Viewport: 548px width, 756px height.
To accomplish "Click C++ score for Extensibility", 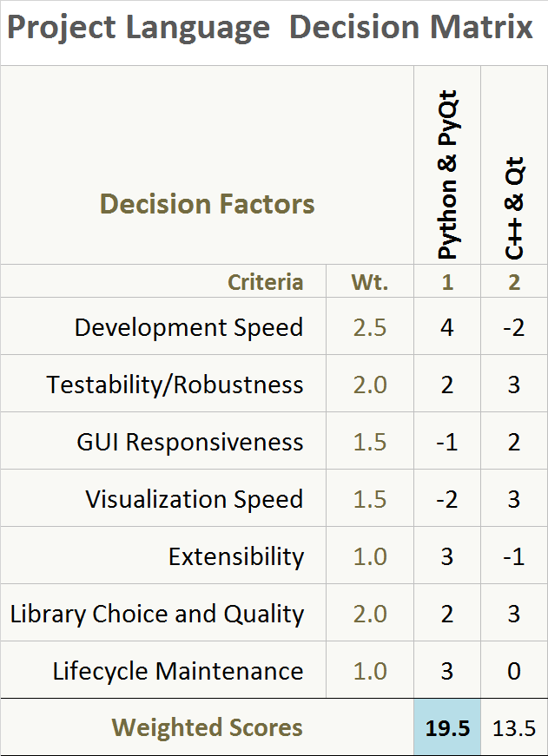I will pos(514,556).
